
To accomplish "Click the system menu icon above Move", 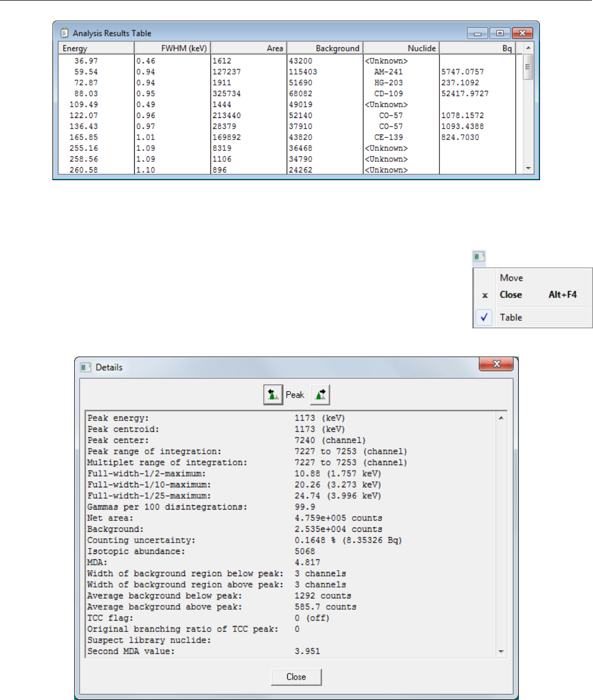I will [x=479, y=256].
